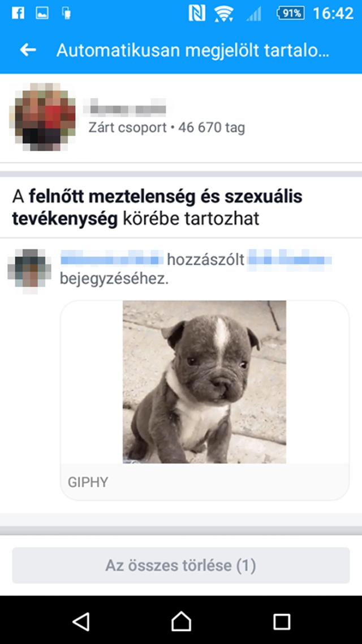The width and height of the screenshot is (362, 644).
Task: Tap the puppy GIF image
Action: pyautogui.click(x=204, y=382)
